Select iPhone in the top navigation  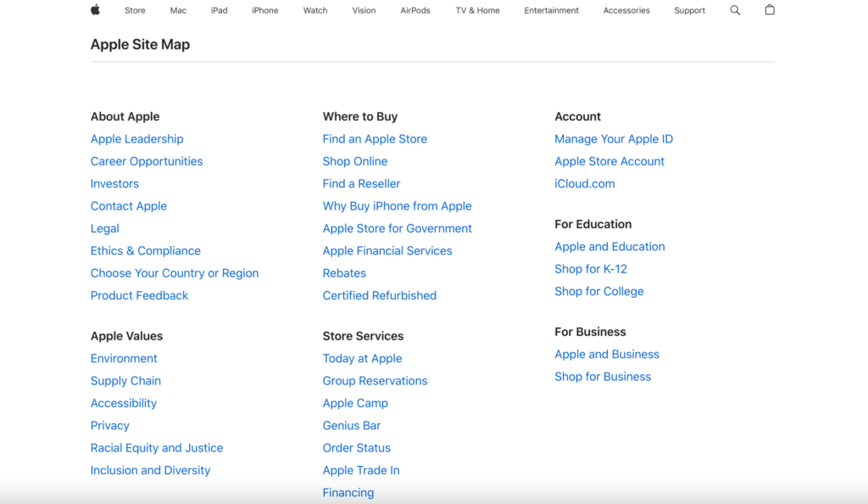(x=265, y=10)
